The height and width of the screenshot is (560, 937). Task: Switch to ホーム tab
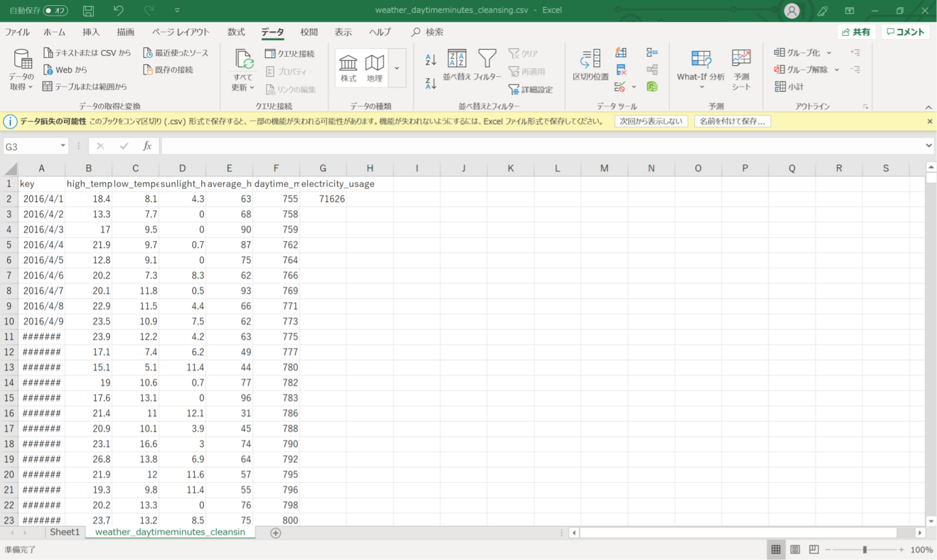(55, 32)
